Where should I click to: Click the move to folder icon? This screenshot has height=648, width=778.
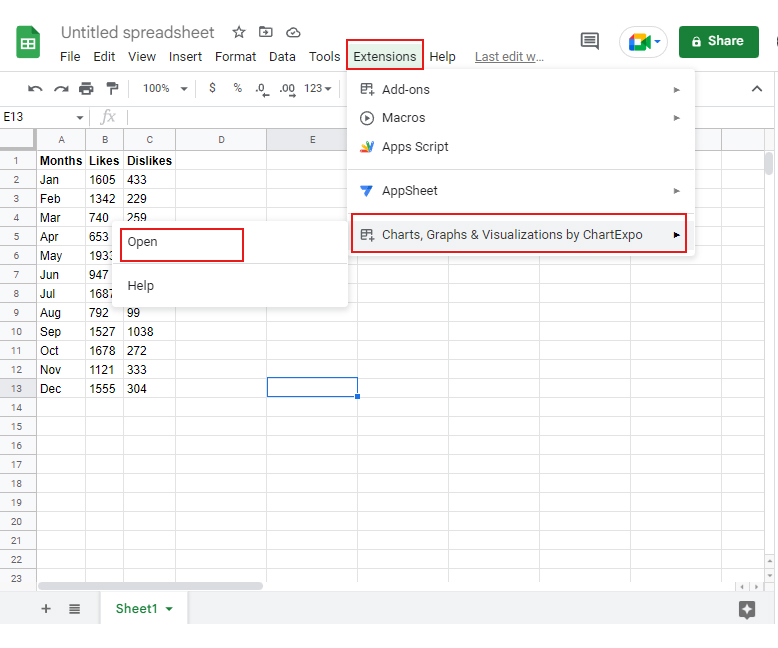pyautogui.click(x=266, y=32)
